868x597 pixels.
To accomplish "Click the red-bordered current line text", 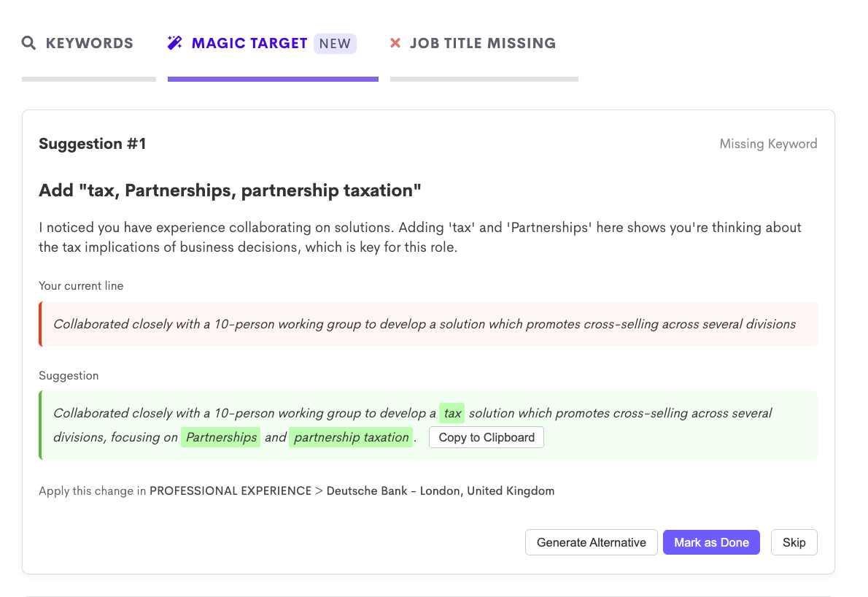I will point(425,324).
